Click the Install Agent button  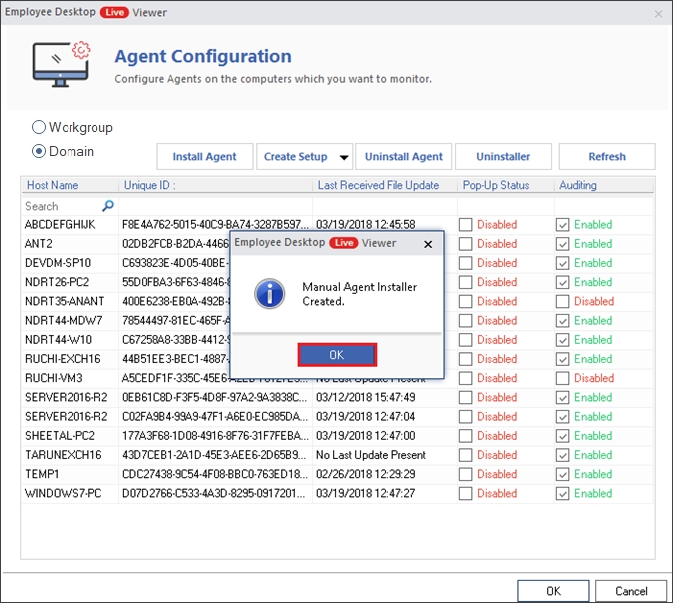click(x=204, y=157)
